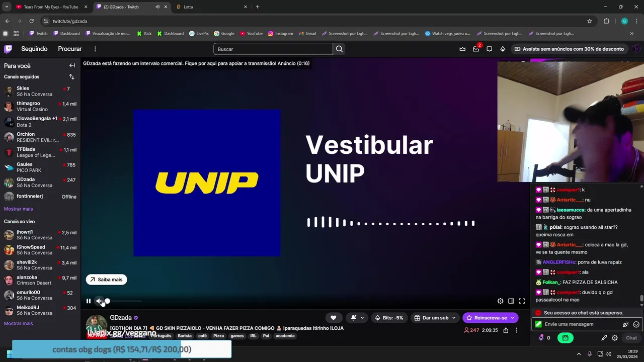The height and width of the screenshot is (362, 644).
Task: Open the notification bell dropdown
Action: [357, 318]
